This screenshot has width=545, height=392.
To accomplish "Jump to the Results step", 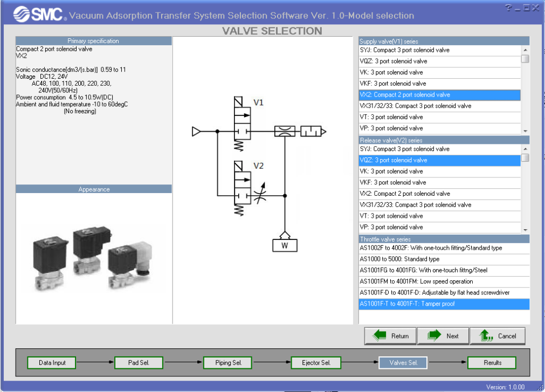I will (492, 363).
